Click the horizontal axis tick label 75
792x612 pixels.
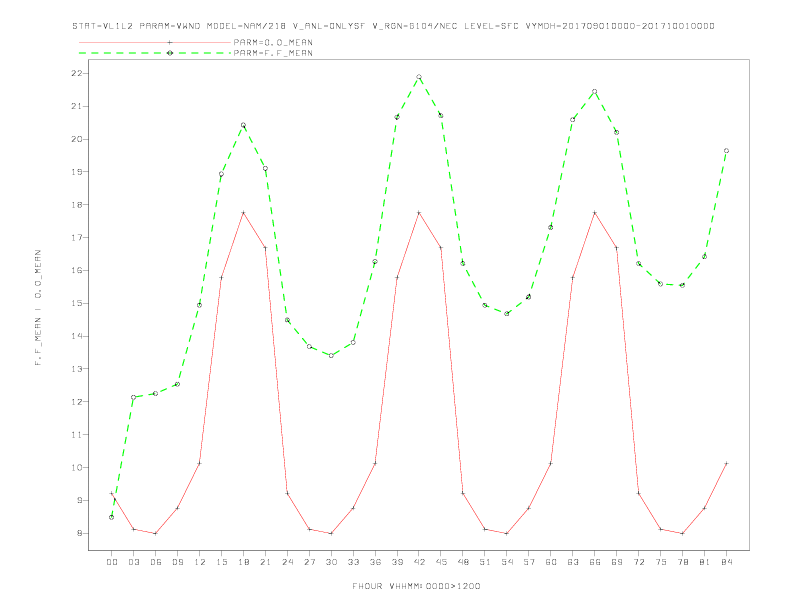point(661,562)
